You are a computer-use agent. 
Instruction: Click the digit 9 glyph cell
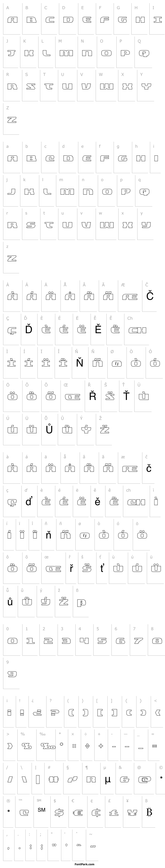point(12,674)
